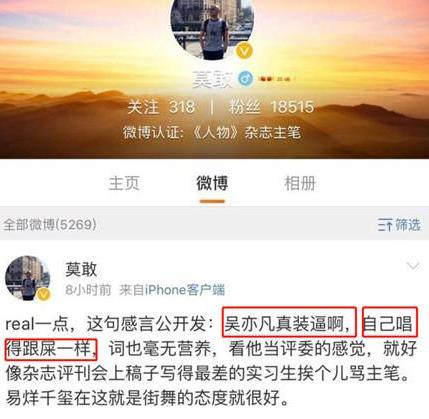
Task: Open the 关注 318 following list
Action: point(161,107)
